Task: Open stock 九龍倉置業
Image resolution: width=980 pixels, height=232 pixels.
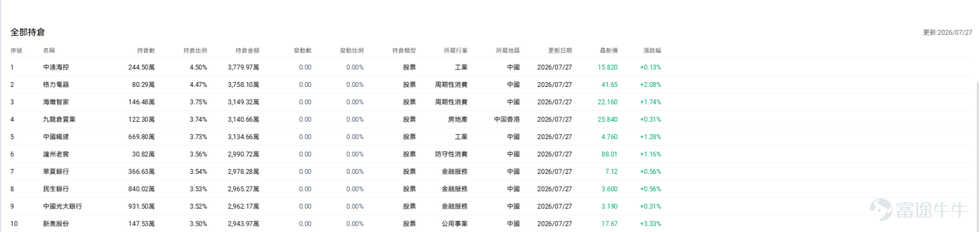Action: tap(59, 119)
